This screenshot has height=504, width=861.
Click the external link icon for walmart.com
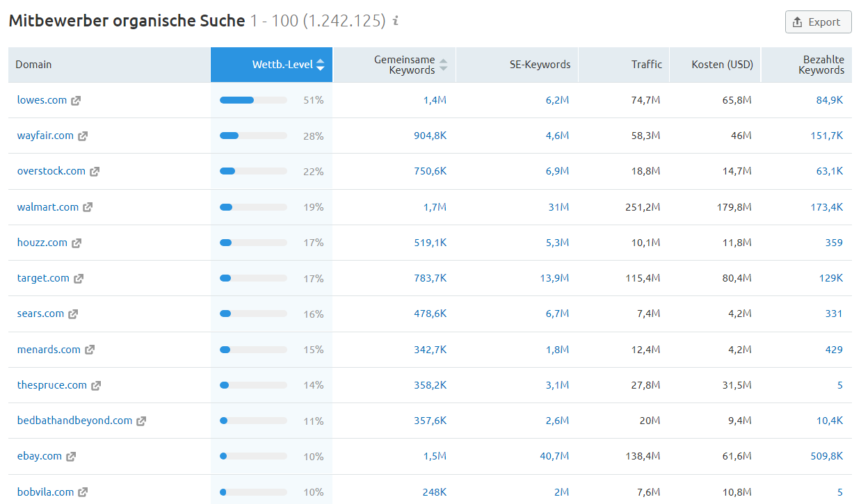(x=88, y=207)
